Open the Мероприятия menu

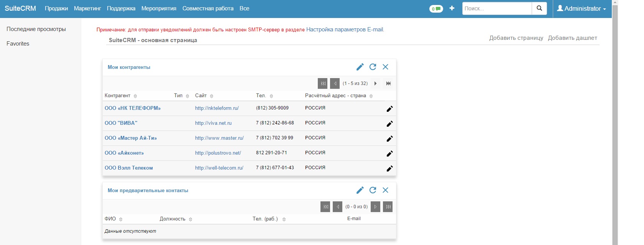[x=159, y=8]
